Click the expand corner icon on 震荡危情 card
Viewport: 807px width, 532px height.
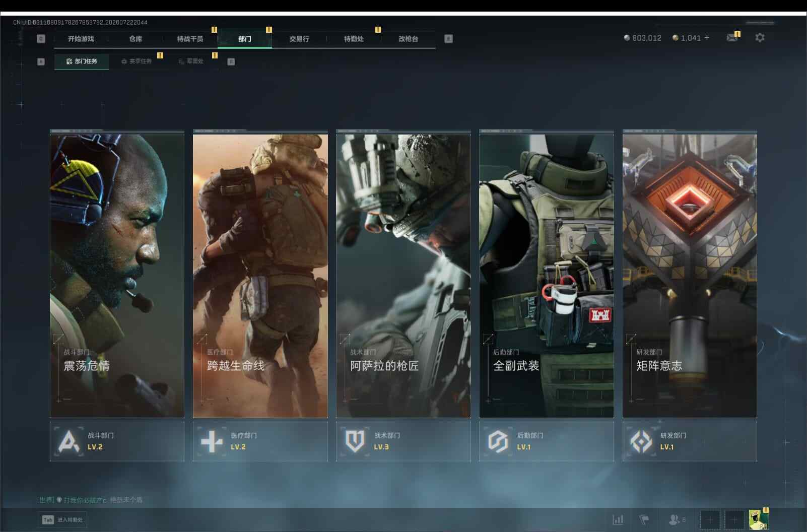click(x=58, y=339)
